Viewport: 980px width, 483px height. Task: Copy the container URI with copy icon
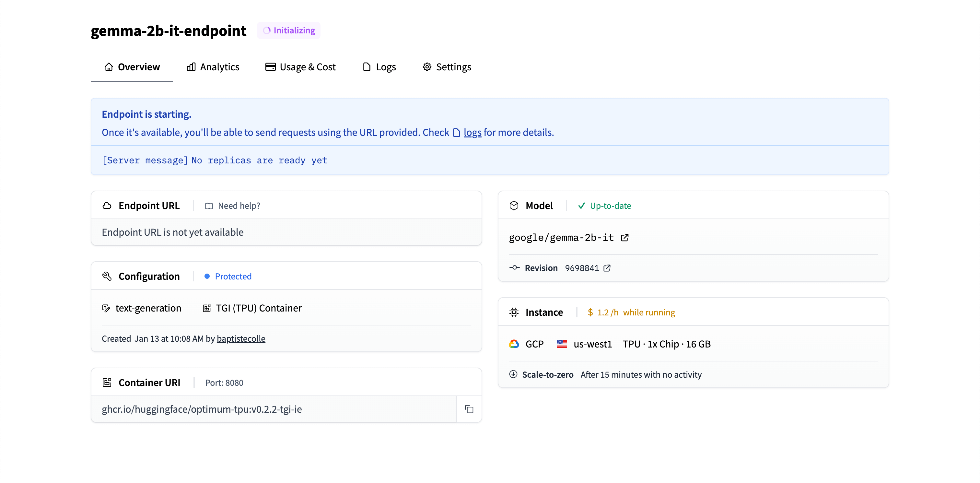469,409
